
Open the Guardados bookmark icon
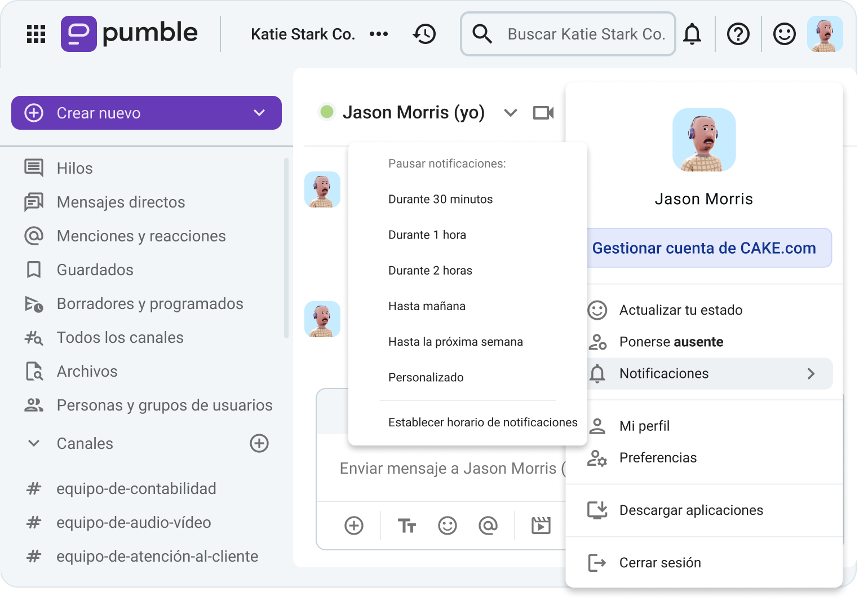coord(34,270)
